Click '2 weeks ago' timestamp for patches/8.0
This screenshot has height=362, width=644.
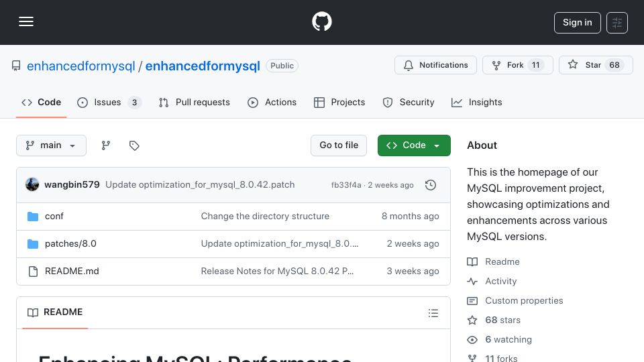413,244
